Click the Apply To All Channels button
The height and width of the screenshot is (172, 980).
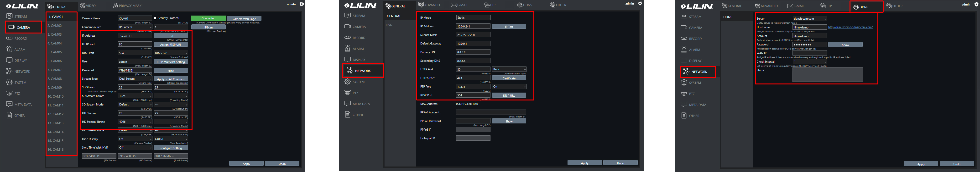[x=171, y=79]
